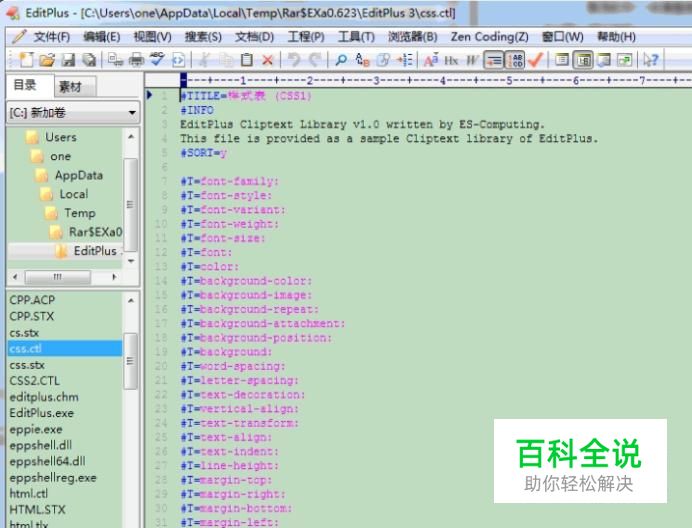Undo the last edit

[x=294, y=60]
